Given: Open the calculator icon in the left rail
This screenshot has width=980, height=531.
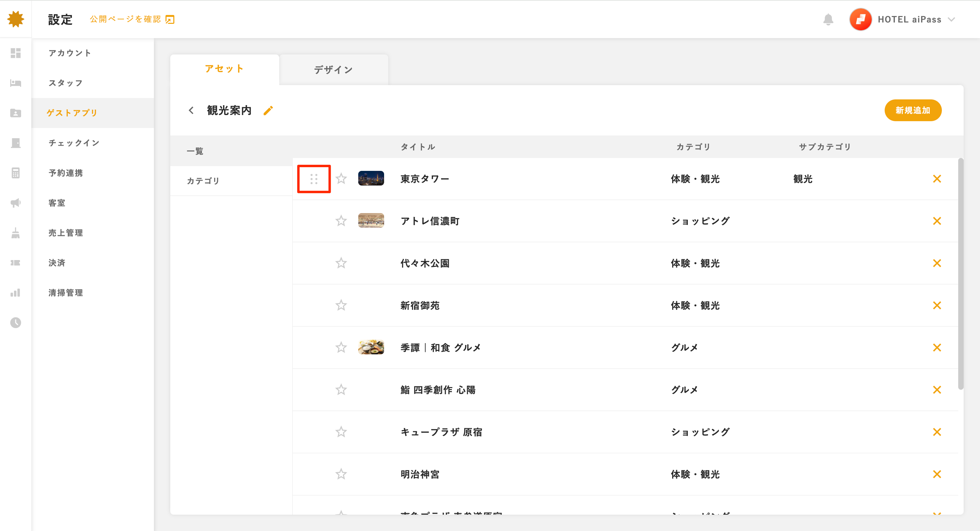Looking at the screenshot, I should click(x=16, y=173).
